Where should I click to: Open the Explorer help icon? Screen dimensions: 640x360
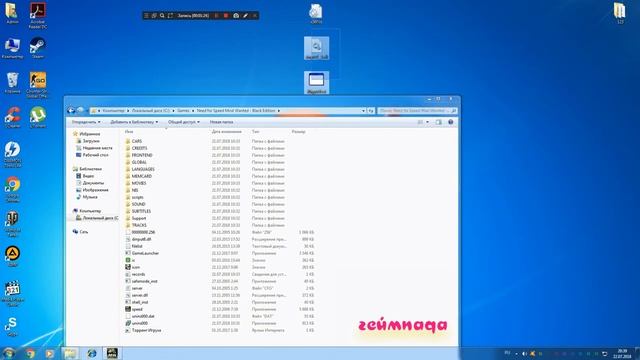click(451, 122)
